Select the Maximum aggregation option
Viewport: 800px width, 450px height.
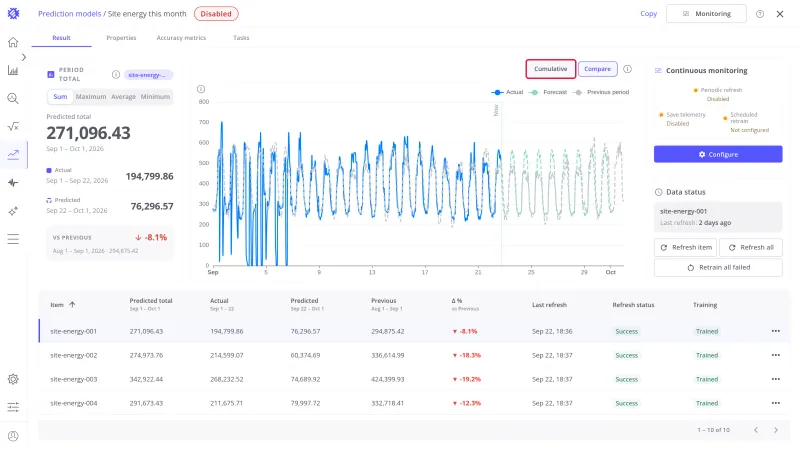click(x=91, y=96)
